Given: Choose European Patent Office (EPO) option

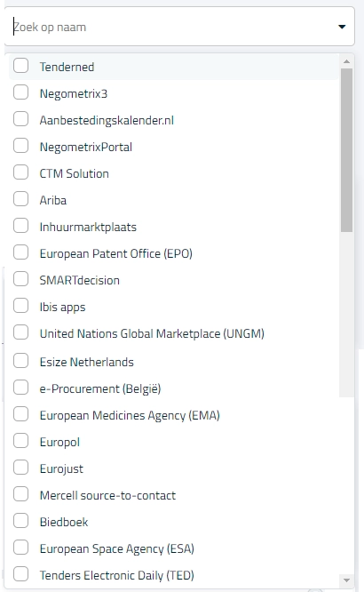Looking at the screenshot, I should pos(173,253).
